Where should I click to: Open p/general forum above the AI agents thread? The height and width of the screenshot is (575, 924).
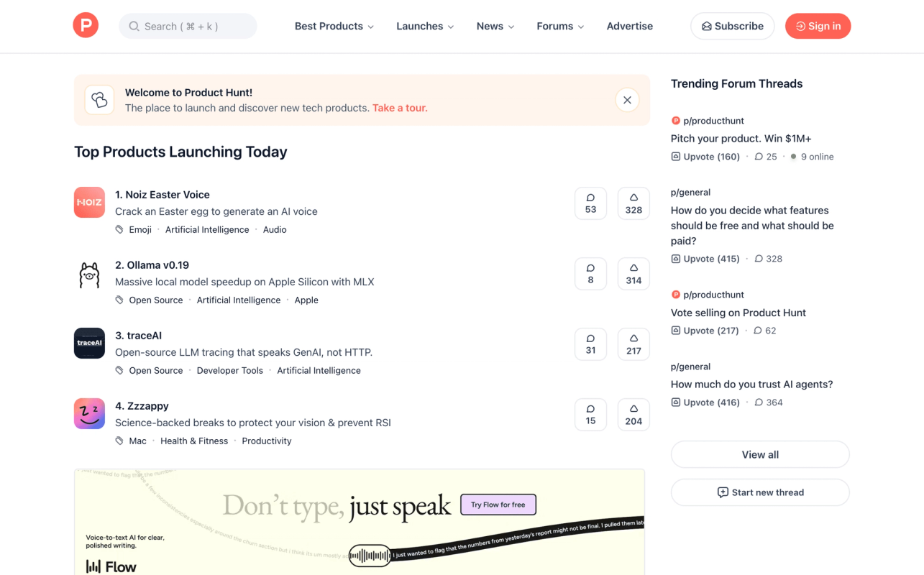[x=690, y=367]
